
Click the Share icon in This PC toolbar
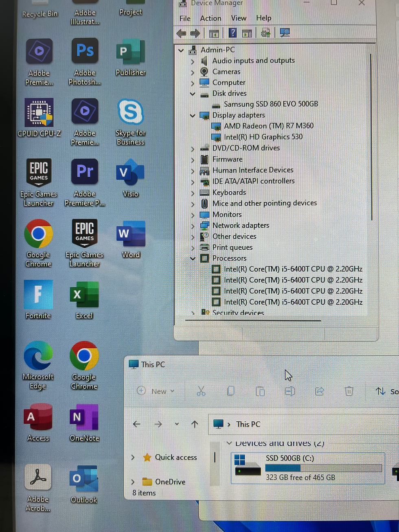click(x=320, y=391)
